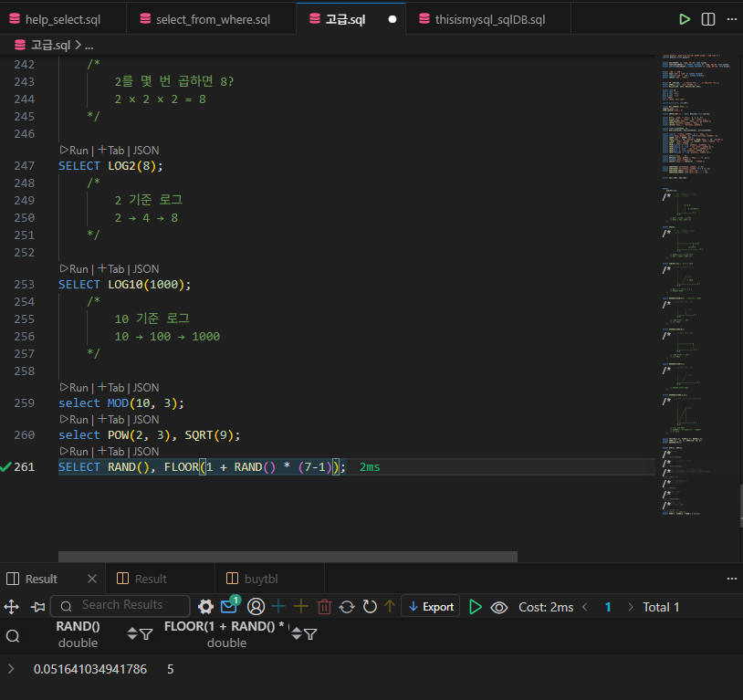This screenshot has width=743, height=700.
Task: Click the yellow up-arrow icon in results toolbar
Action: click(390, 606)
